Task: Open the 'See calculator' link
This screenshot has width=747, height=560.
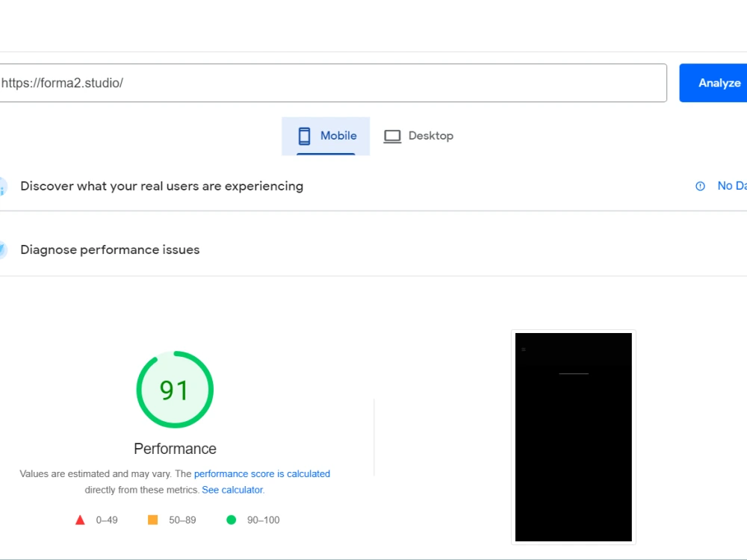Action: pyautogui.click(x=232, y=490)
